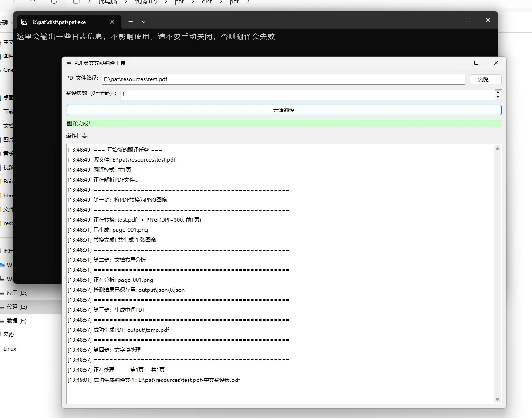
Task: Maximize the PDF英文文献翻译工具 window
Action: point(476,63)
